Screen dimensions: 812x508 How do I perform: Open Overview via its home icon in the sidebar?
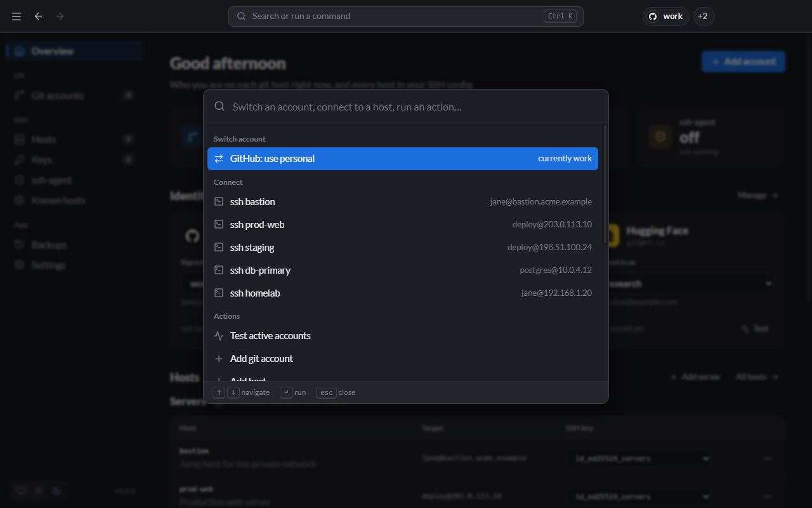(19, 51)
